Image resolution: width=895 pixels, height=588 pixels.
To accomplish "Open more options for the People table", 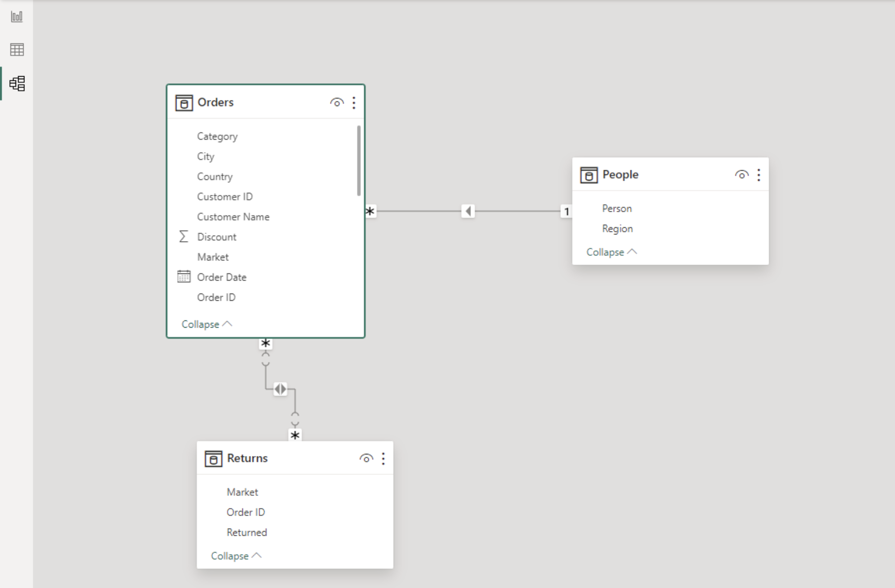I will (759, 175).
